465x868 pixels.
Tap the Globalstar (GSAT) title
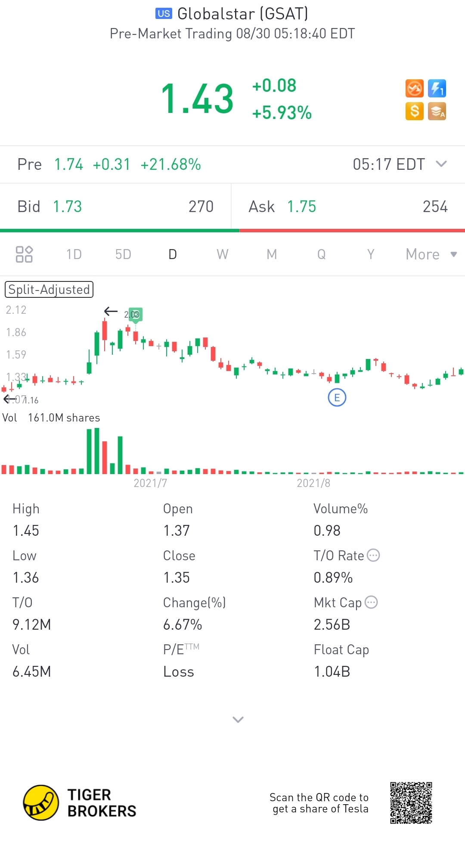[x=243, y=14]
